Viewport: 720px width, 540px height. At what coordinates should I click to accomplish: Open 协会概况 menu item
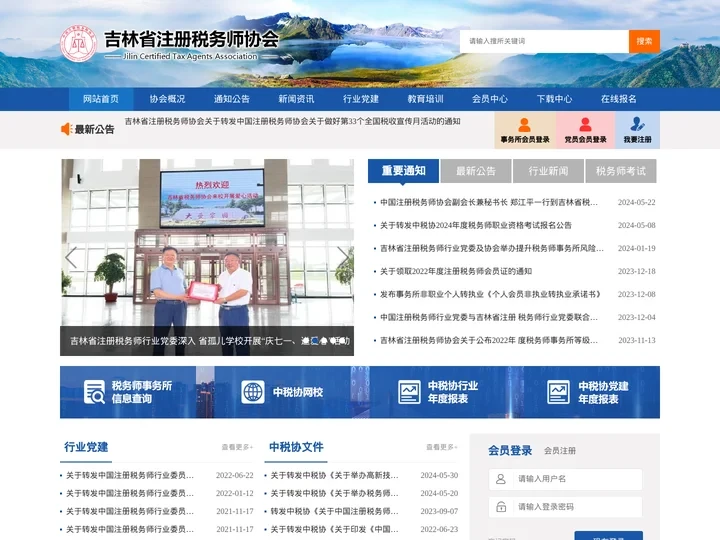coord(167,99)
